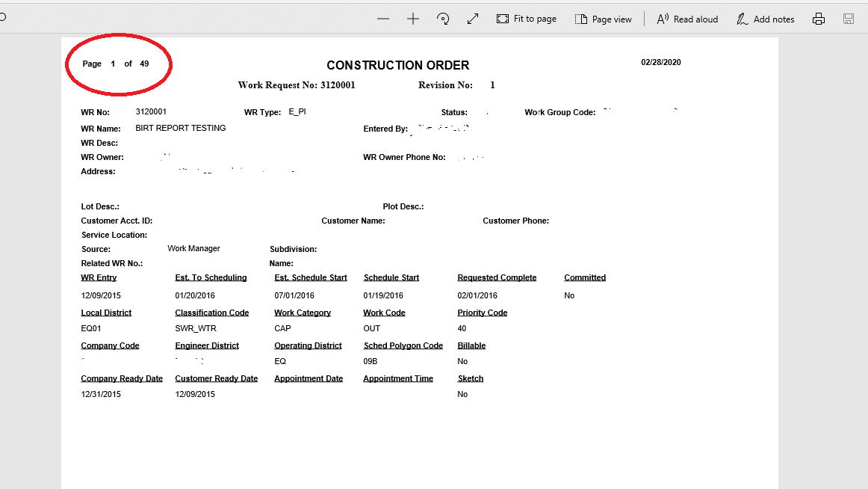
Task: Select the Plot Desc. label
Action: [403, 206]
